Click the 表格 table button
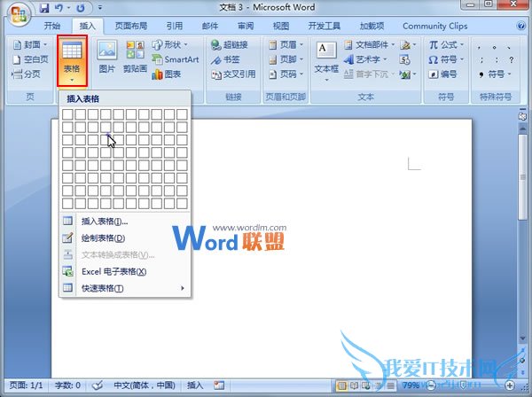Screen dimensions: 532x397 [x=73, y=61]
